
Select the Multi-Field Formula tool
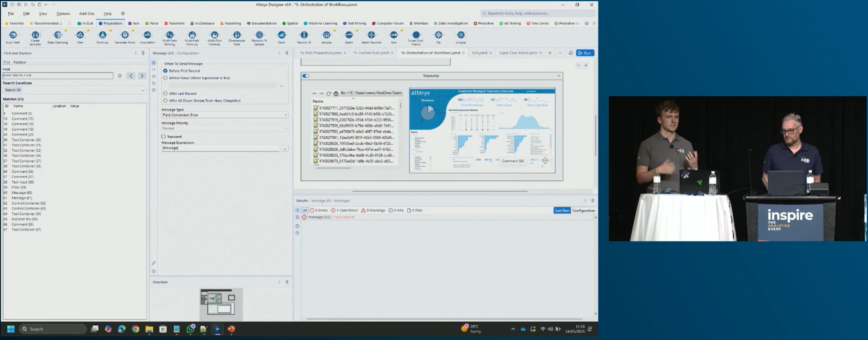192,38
